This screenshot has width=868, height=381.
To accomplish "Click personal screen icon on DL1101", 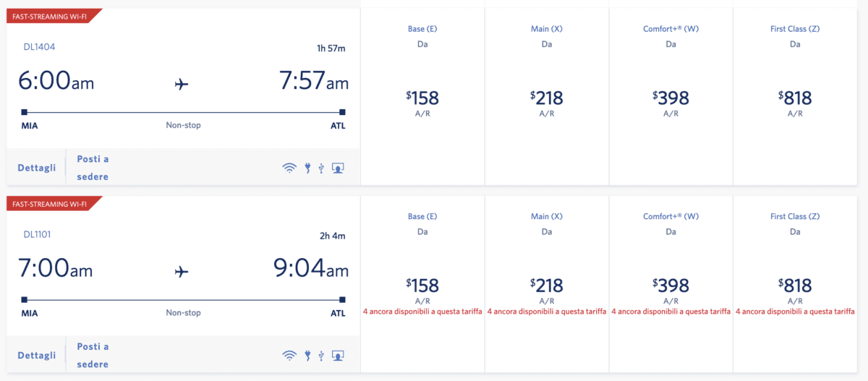I will pos(338,355).
